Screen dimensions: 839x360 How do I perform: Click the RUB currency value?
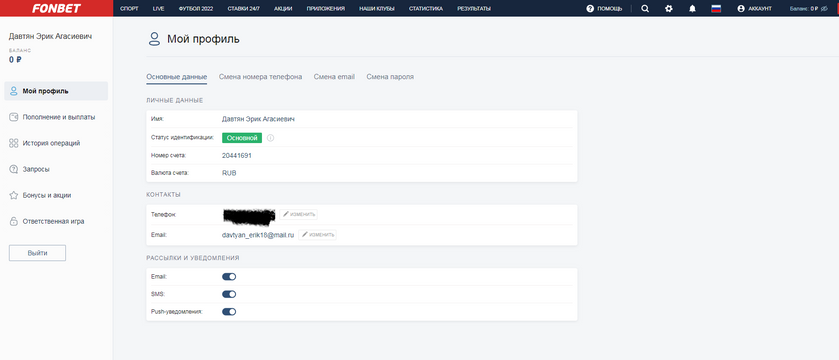coord(229,173)
